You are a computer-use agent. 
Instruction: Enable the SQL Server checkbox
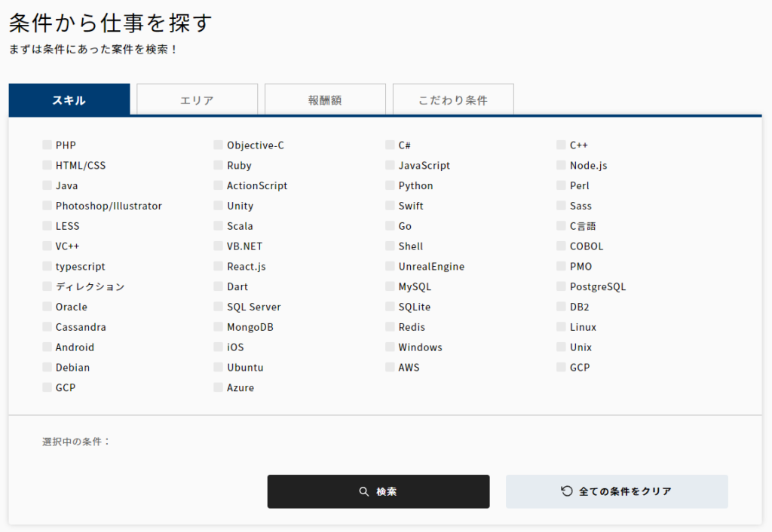click(x=218, y=306)
